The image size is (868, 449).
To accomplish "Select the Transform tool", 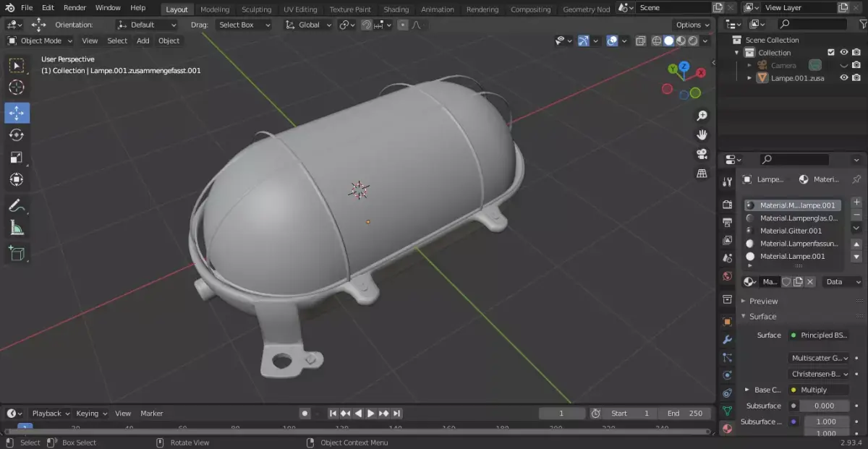I will (x=17, y=179).
